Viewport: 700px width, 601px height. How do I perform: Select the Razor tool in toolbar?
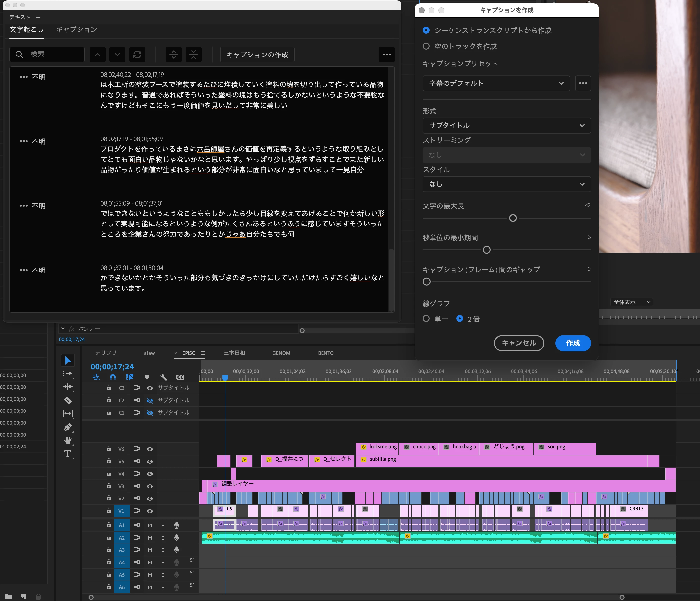coord(68,401)
